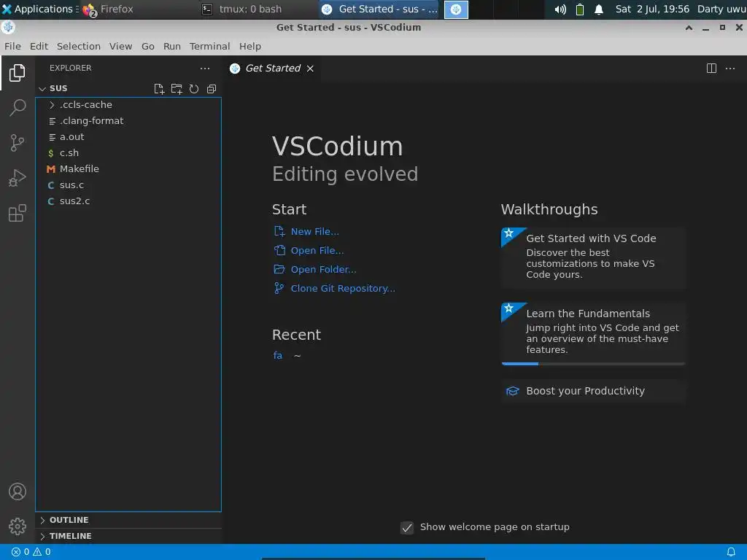
Task: Toggle Show welcome page on startup checkbox
Action: (407, 527)
